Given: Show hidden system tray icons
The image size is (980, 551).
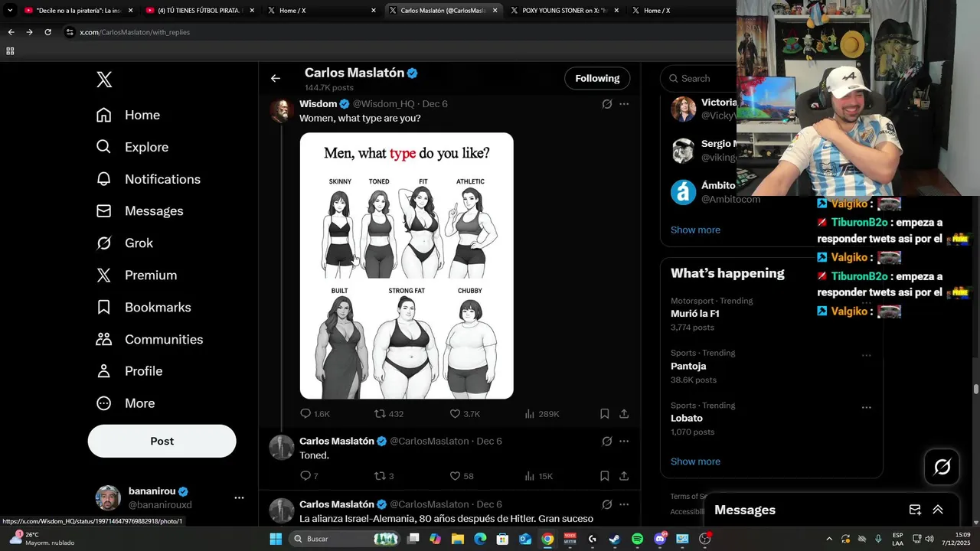Looking at the screenshot, I should 828,539.
